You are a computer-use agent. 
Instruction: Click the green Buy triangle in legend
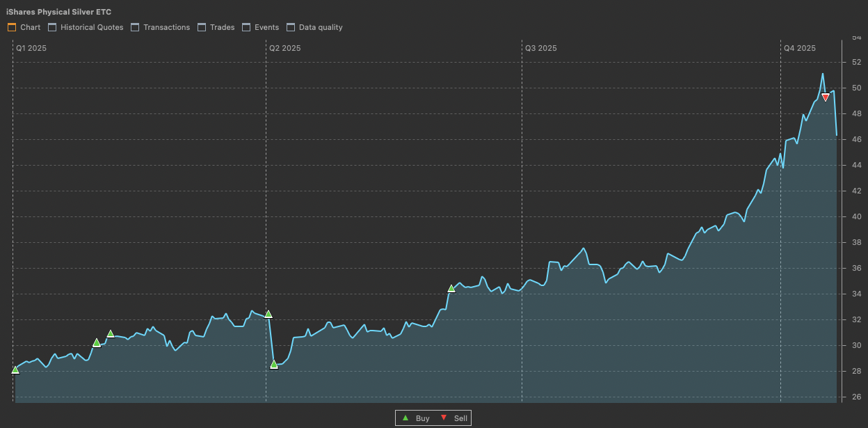point(405,418)
